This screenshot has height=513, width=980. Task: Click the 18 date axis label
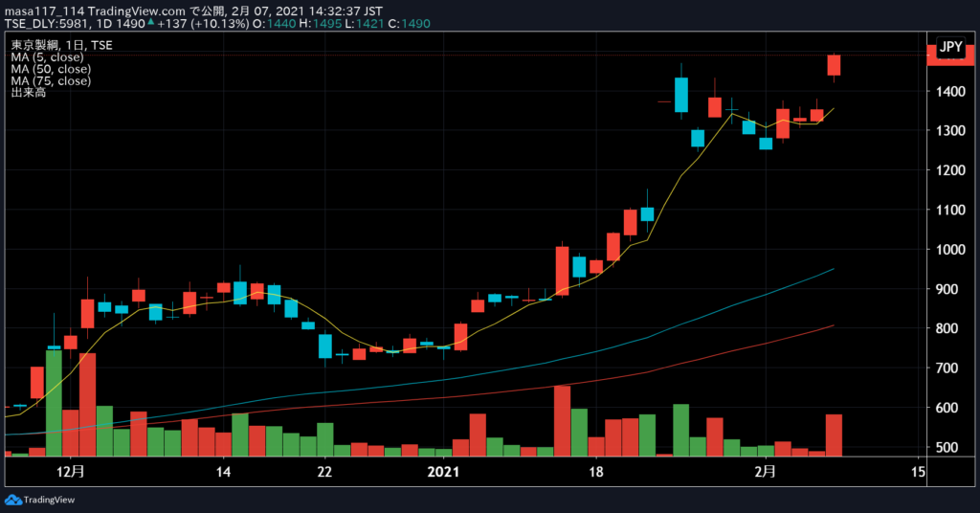pos(595,472)
